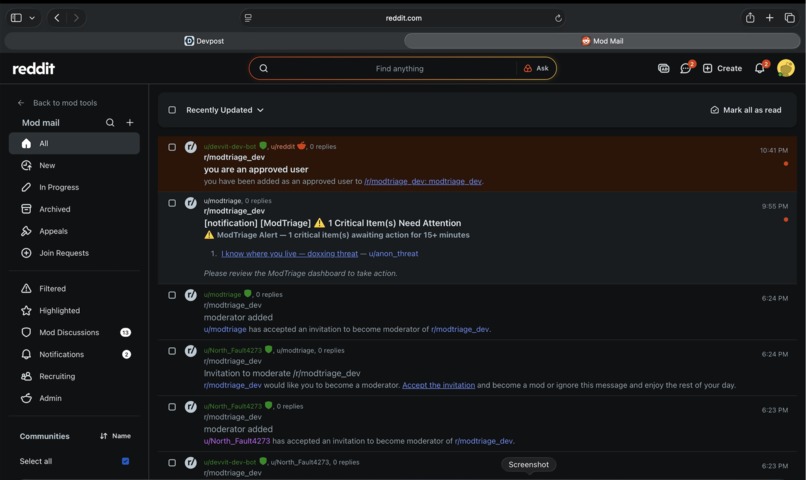Go back with browser back arrow
This screenshot has width=806, height=480.
(x=57, y=18)
